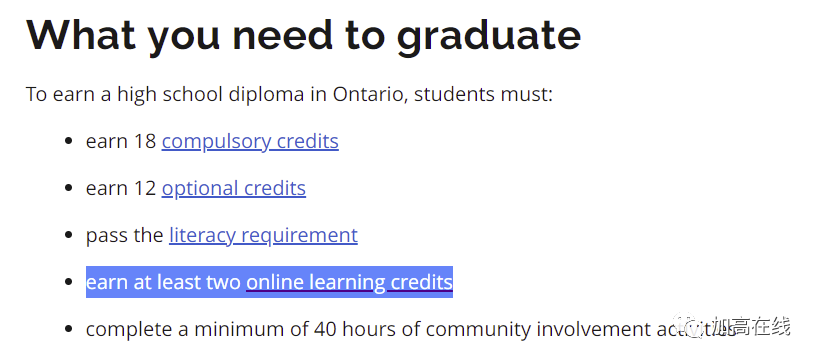Click the 'earn 18' text

pos(121,141)
